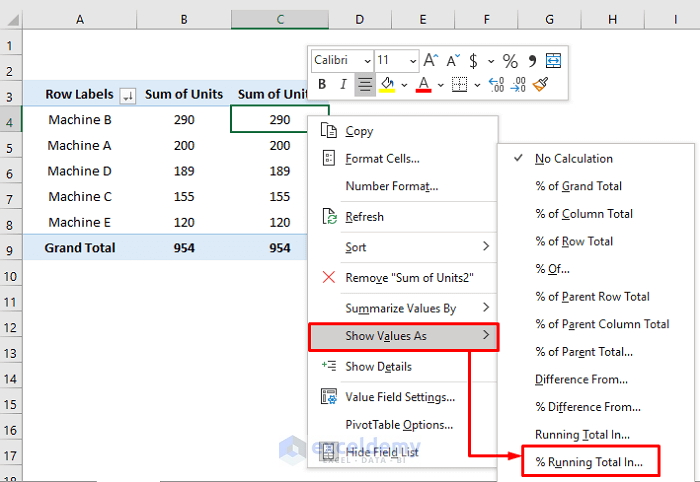Click the Grand Total label cell
The height and width of the screenshot is (482, 700).
click(79, 248)
